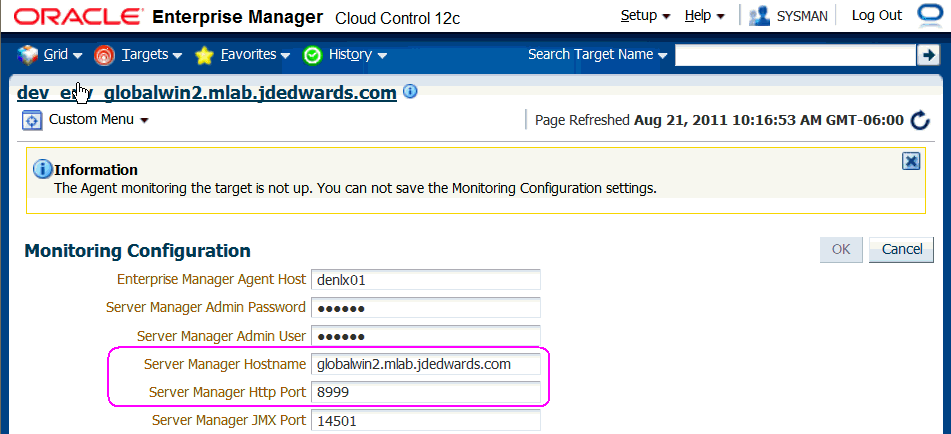
Task: Open the Targets menu
Action: pos(151,55)
